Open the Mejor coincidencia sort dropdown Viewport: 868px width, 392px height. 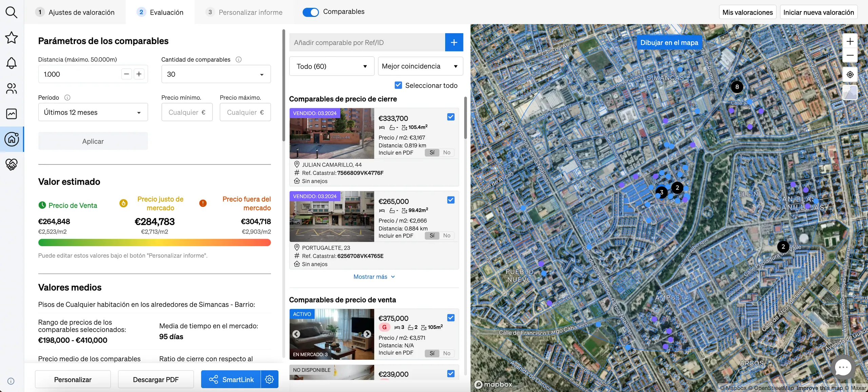[420, 66]
